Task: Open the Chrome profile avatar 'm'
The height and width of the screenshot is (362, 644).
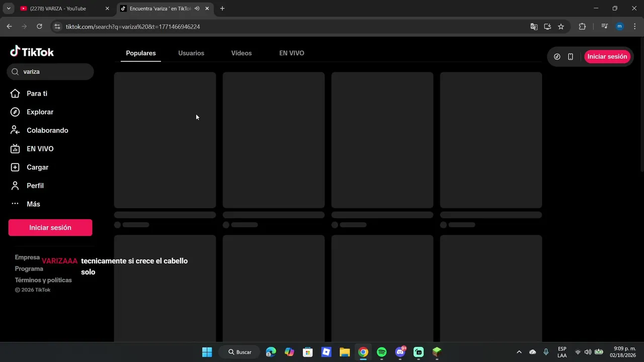Action: click(619, 27)
